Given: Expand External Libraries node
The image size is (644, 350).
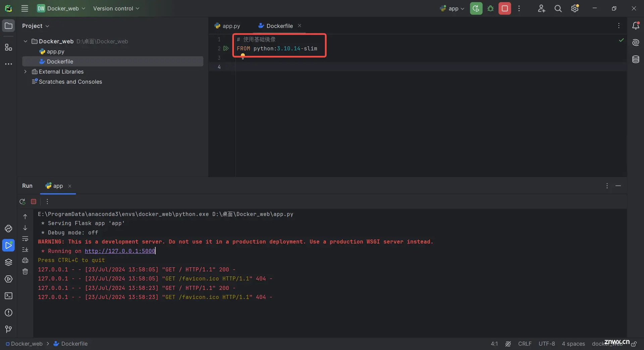Looking at the screenshot, I should click(25, 72).
